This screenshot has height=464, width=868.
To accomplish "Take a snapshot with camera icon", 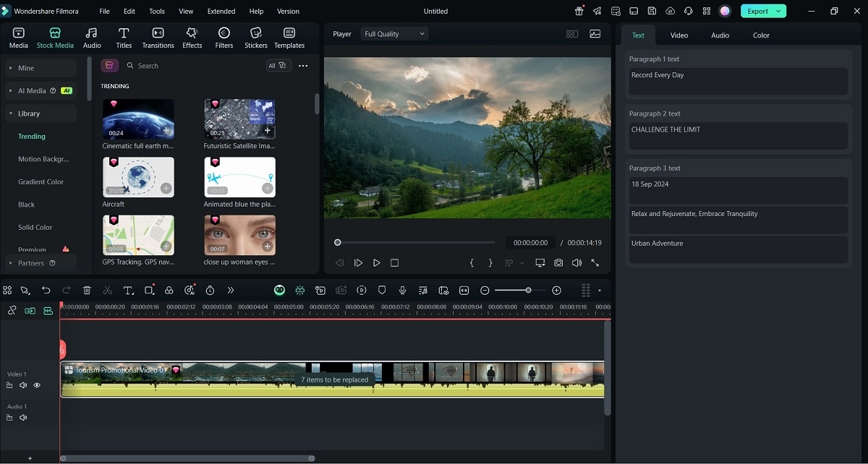I will click(558, 263).
